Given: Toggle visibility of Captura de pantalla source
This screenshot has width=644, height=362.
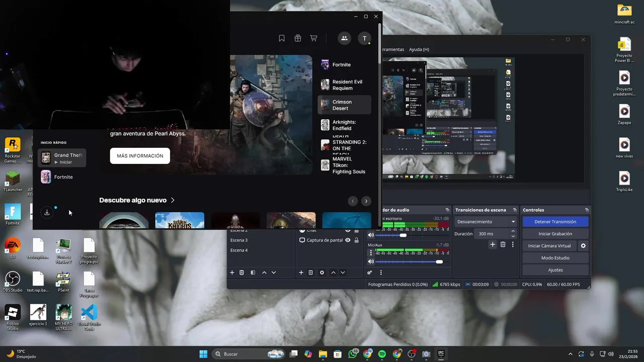Looking at the screenshot, I should (348, 240).
